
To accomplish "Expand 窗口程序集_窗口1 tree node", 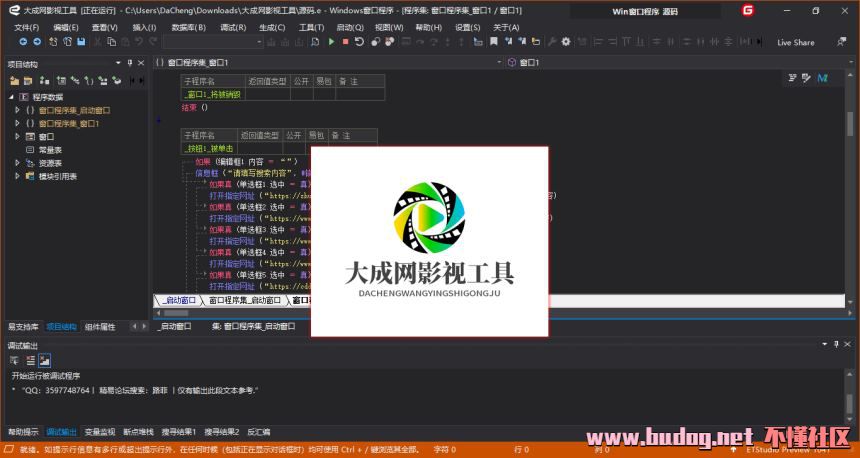I will (18, 123).
